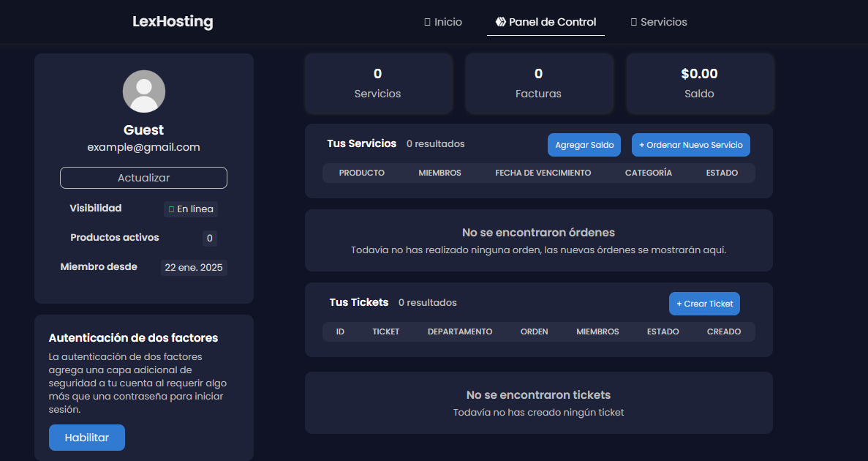Open the Inicio navigation tab
This screenshot has width=868, height=461.
[x=443, y=22]
